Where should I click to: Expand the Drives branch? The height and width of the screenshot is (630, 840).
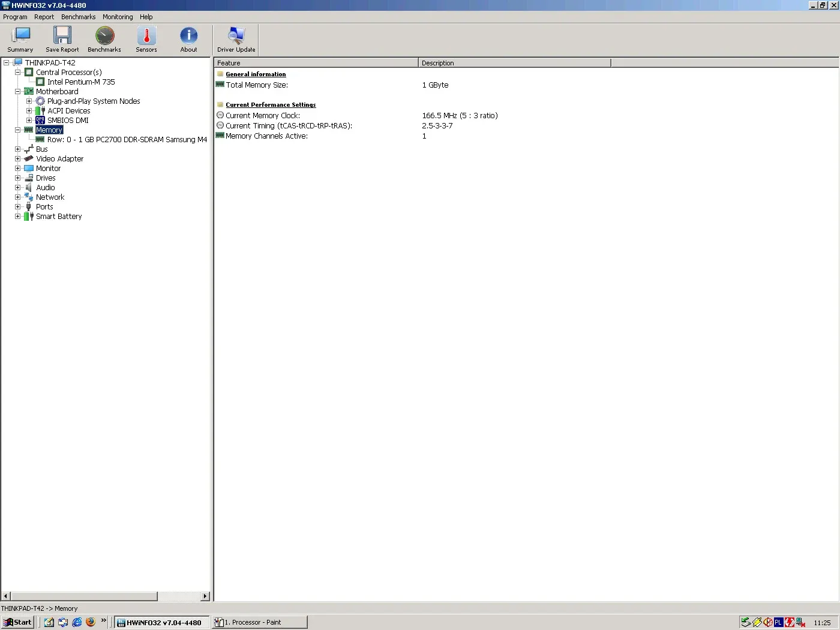coord(17,178)
